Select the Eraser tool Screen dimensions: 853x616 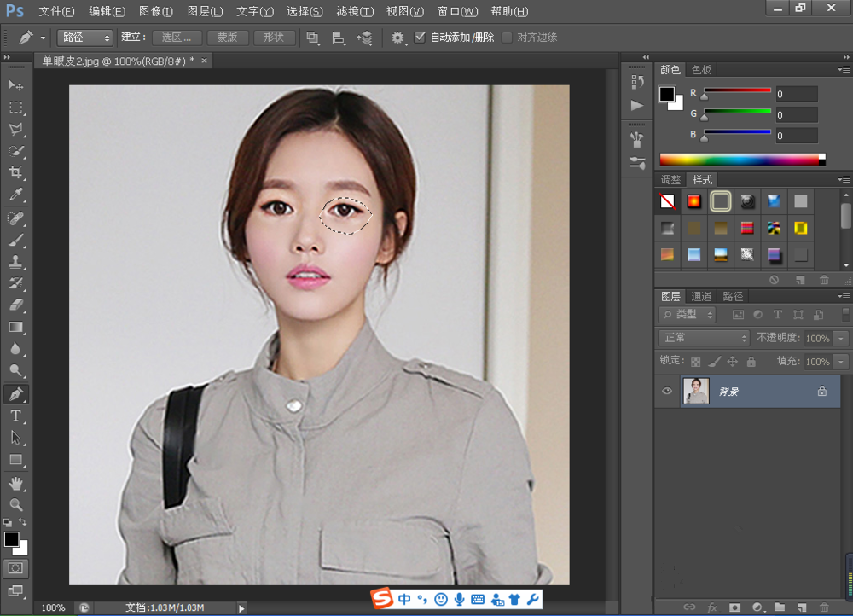click(x=15, y=305)
